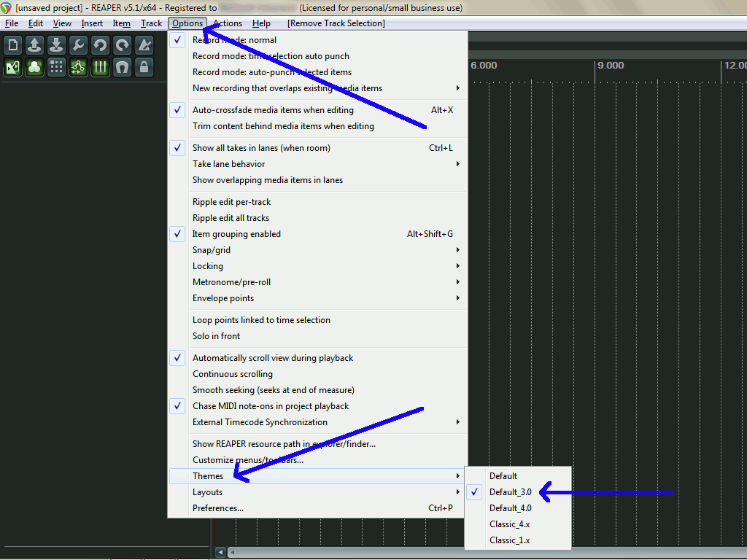Enable Trim content behind media items

tap(317, 126)
